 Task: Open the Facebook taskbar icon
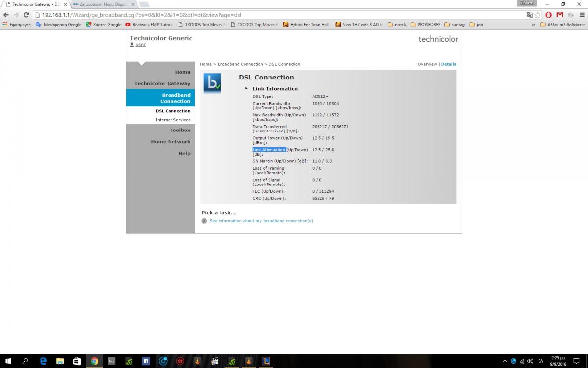146,361
